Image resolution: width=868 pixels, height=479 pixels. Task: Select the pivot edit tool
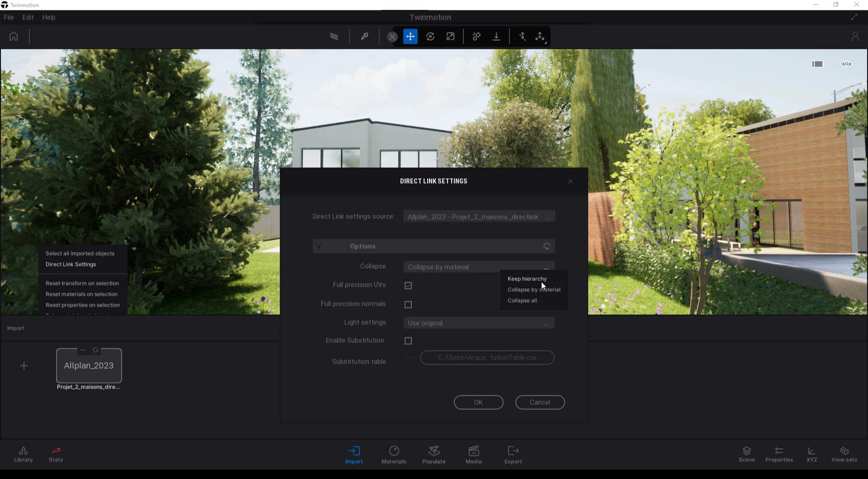point(522,37)
